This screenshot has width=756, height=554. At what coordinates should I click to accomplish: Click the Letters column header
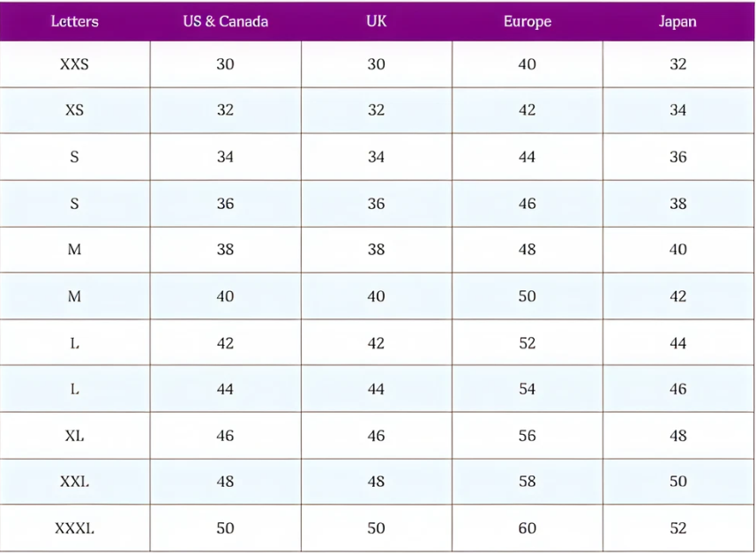pyautogui.click(x=74, y=22)
